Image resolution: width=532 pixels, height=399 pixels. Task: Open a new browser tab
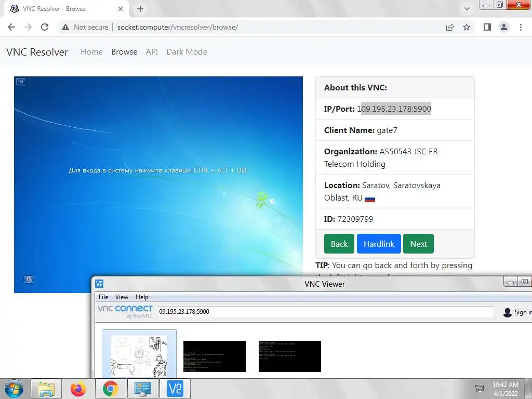tap(140, 9)
